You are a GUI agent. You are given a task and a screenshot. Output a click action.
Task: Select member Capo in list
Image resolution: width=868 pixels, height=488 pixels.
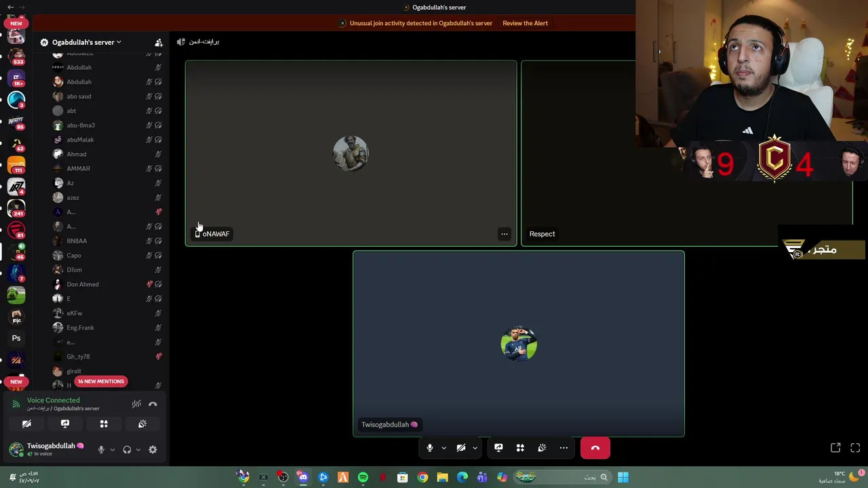tap(107, 256)
